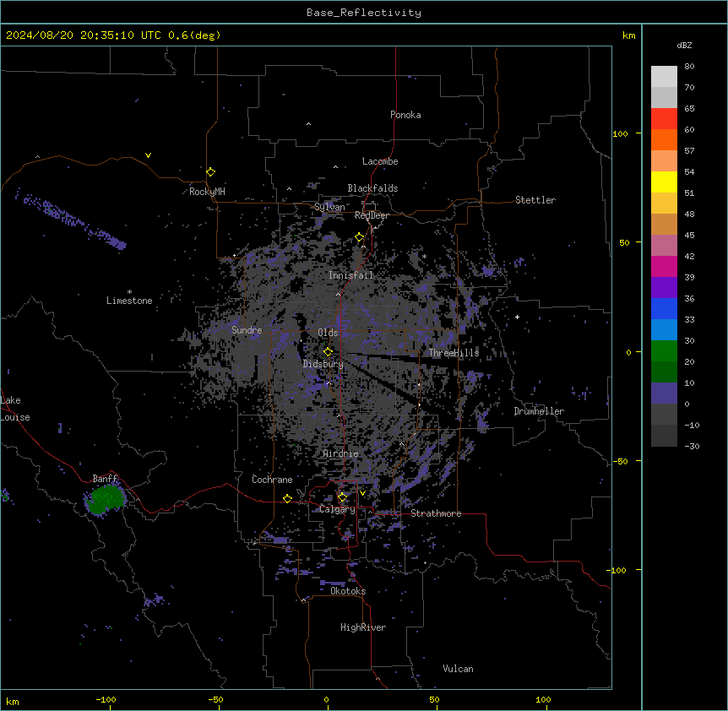The width and height of the screenshot is (728, 711).
Task: Select the RedDeer city label
Action: pyautogui.click(x=372, y=215)
